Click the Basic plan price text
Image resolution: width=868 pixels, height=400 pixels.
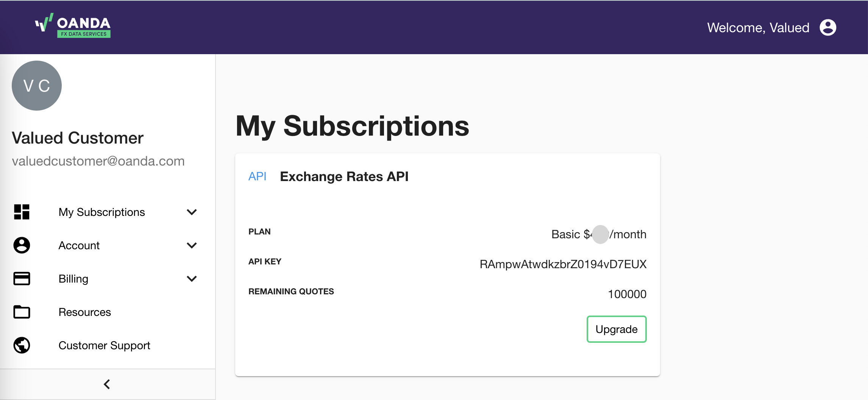(x=599, y=234)
